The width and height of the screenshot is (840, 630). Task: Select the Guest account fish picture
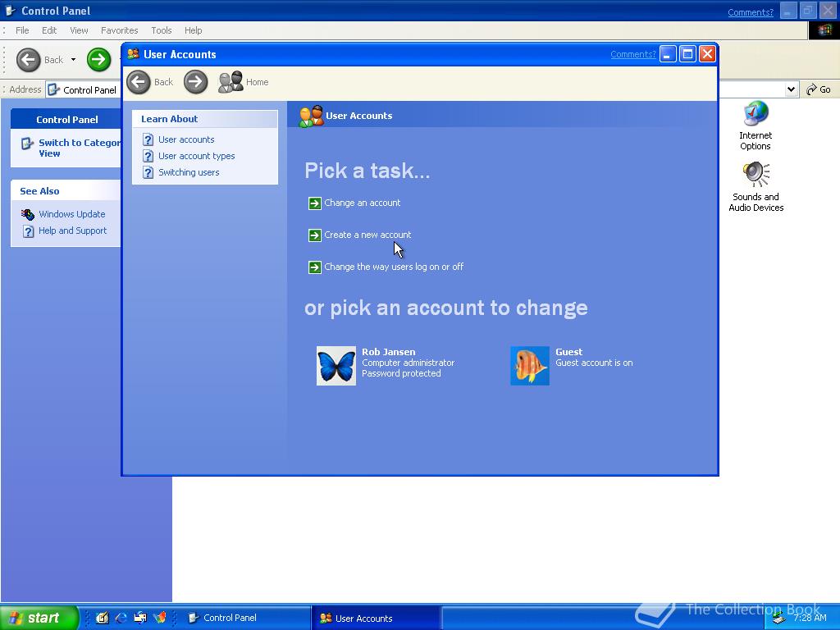pos(530,366)
